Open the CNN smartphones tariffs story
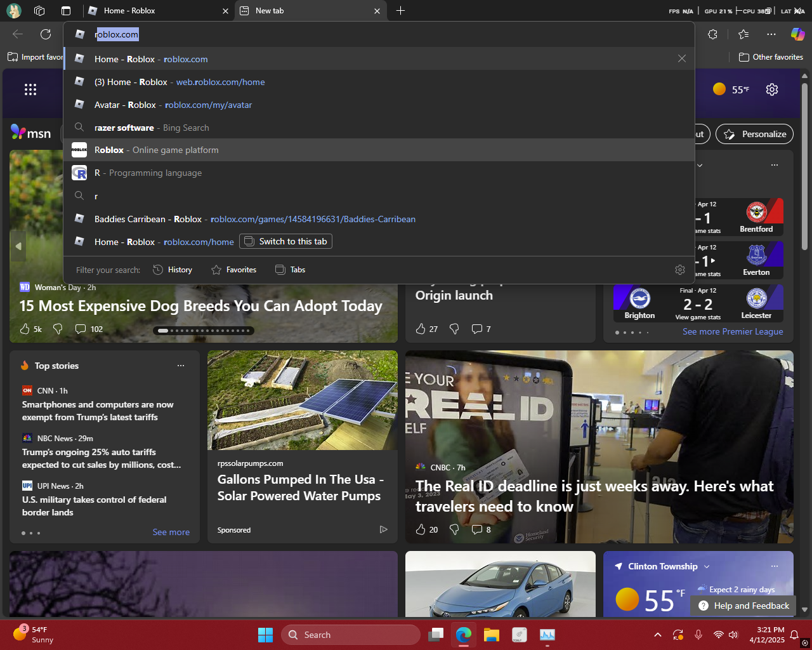Screen dimensions: 812x650 pyautogui.click(x=98, y=411)
